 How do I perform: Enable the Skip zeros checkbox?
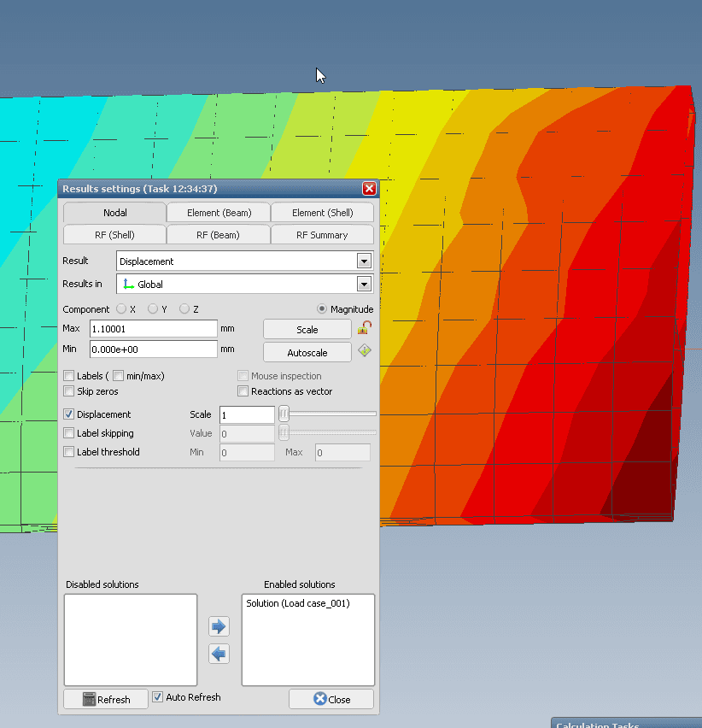click(69, 391)
